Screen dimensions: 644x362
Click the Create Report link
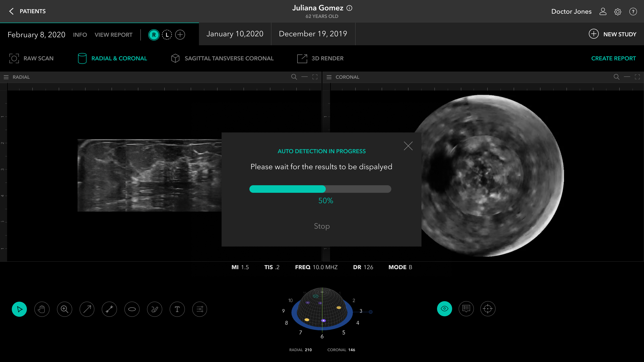613,58
